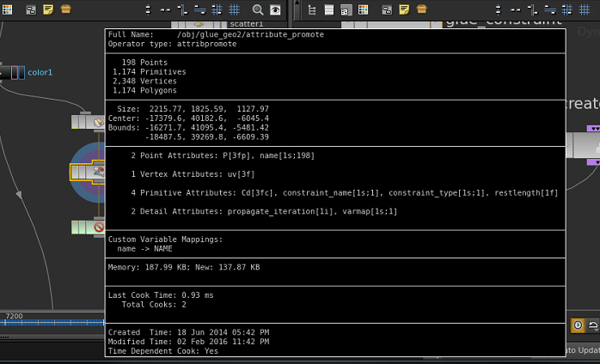Toggle real time playback clock icon

[x=578, y=325]
